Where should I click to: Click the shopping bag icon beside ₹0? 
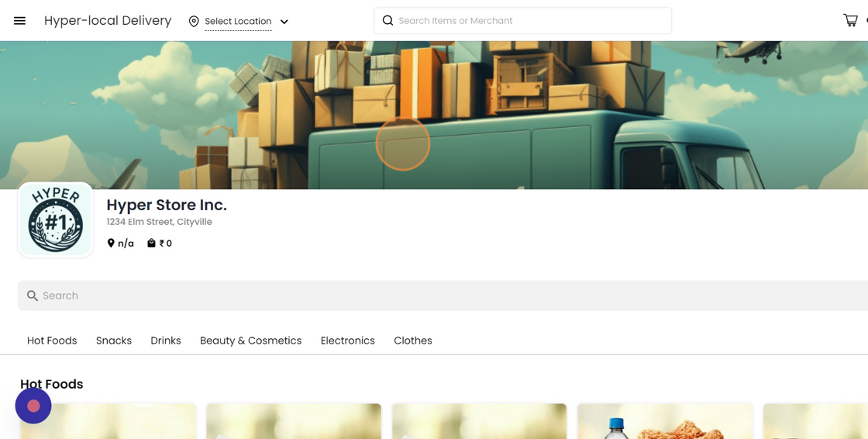pos(151,244)
